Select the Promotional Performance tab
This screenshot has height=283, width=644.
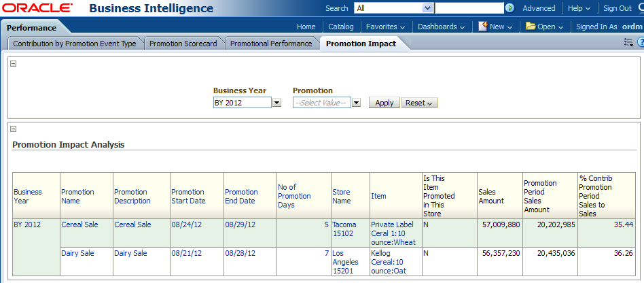pyautogui.click(x=271, y=44)
